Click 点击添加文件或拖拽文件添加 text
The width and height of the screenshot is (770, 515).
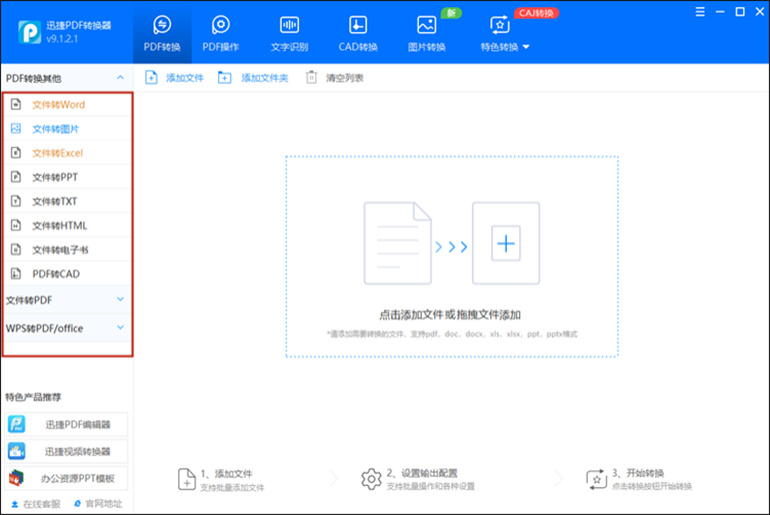450,315
